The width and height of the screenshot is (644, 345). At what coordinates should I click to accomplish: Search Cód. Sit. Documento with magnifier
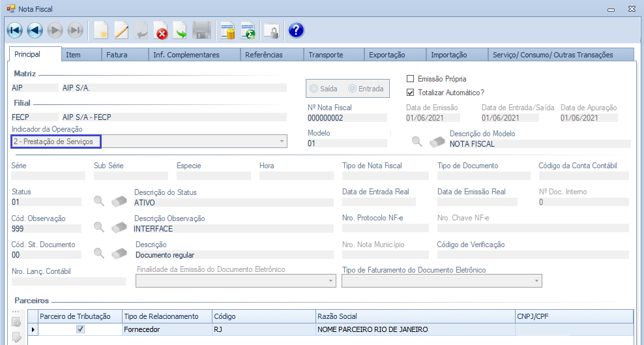point(99,252)
